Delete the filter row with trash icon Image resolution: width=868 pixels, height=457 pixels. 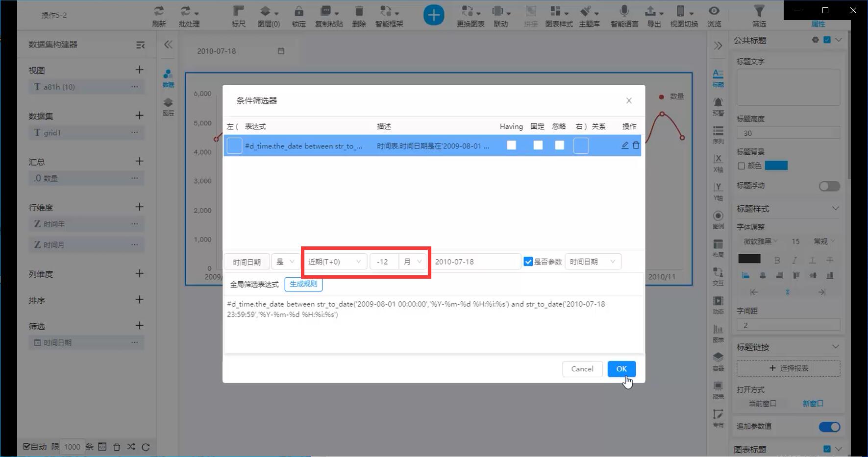pyautogui.click(x=636, y=145)
